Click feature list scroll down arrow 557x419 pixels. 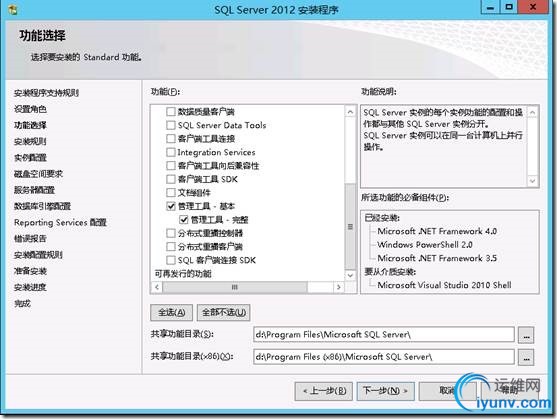[350, 275]
